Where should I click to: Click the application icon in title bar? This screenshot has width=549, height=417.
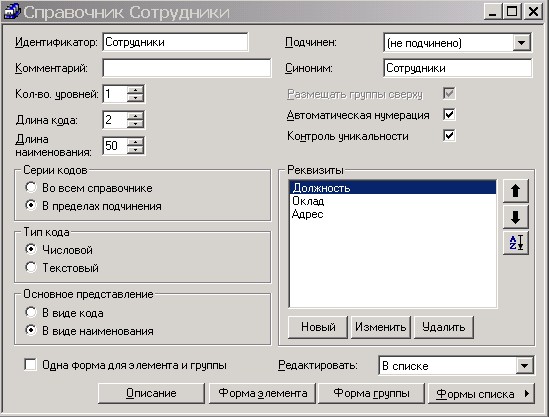pyautogui.click(x=12, y=12)
